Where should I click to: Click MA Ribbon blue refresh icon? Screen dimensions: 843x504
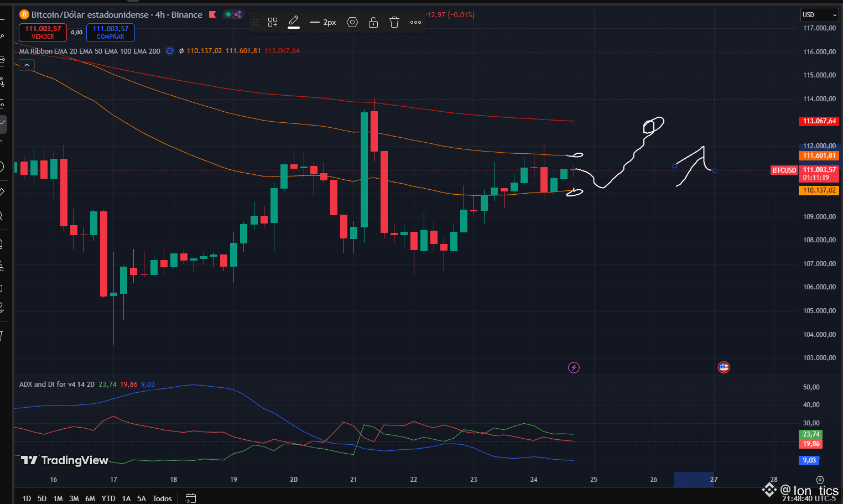point(170,51)
